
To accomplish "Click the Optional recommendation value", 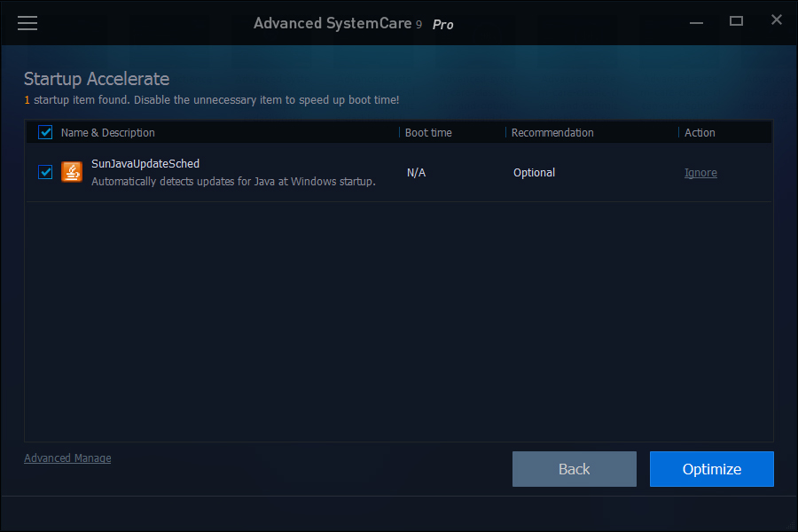I will 534,173.
